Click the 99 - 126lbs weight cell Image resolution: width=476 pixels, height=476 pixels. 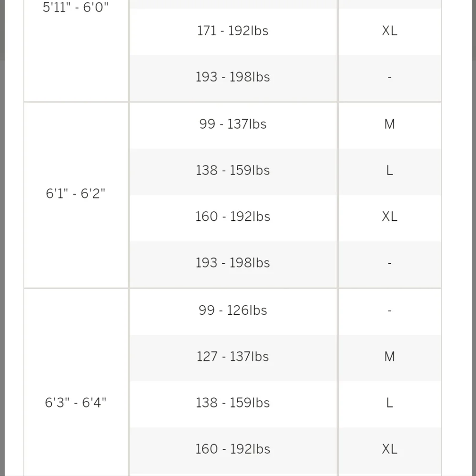[233, 310]
